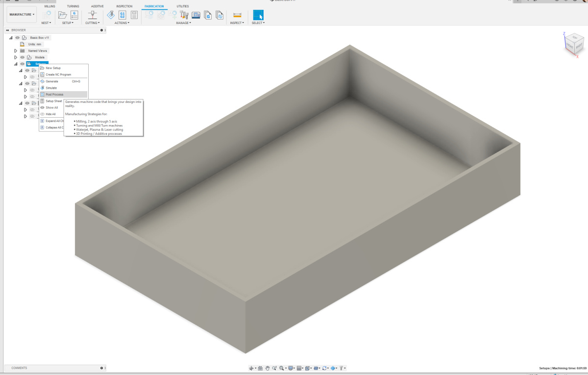Open the Template Library icon in Manage

point(219,15)
